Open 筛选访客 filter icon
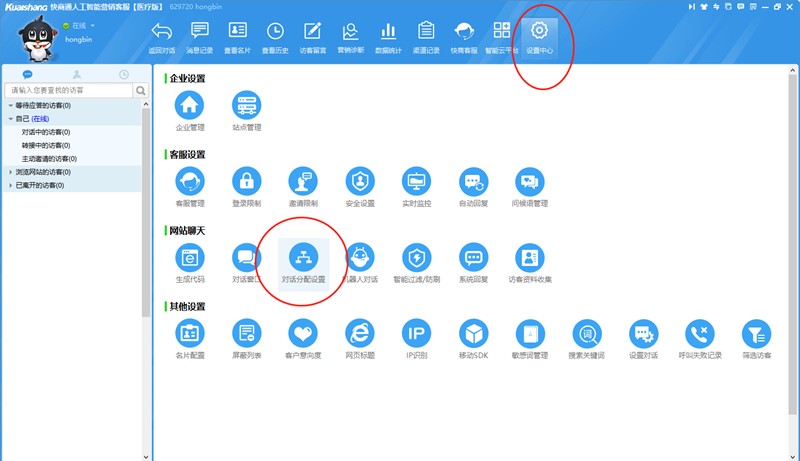Screen dimensions: 800x461 756,333
